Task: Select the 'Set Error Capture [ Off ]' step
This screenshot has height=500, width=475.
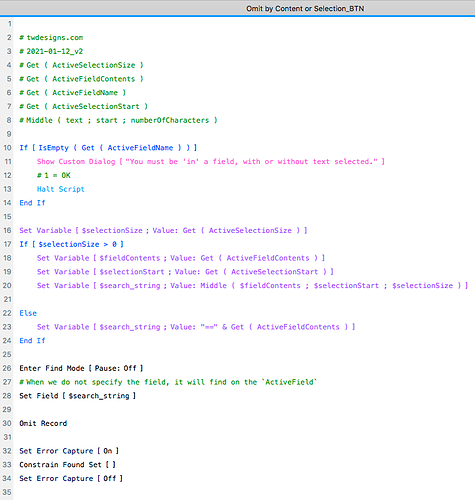Action: coord(71,478)
